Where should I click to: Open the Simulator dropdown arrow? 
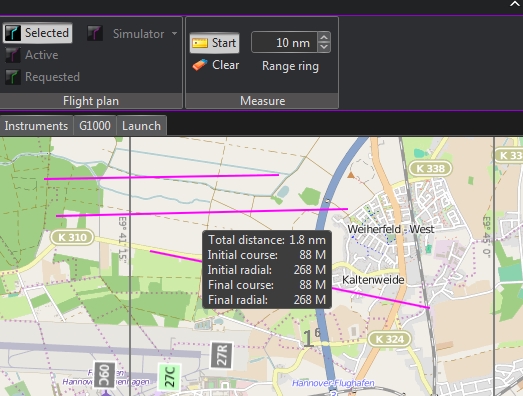click(174, 33)
